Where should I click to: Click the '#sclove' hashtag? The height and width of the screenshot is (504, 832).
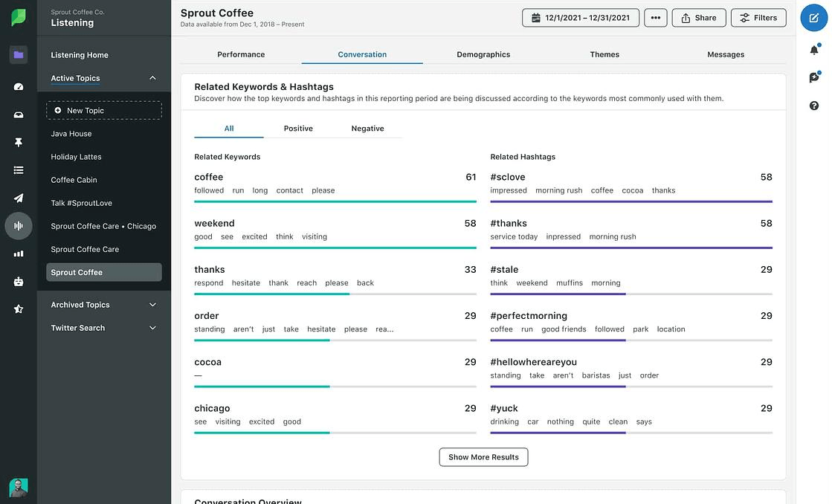[508, 177]
